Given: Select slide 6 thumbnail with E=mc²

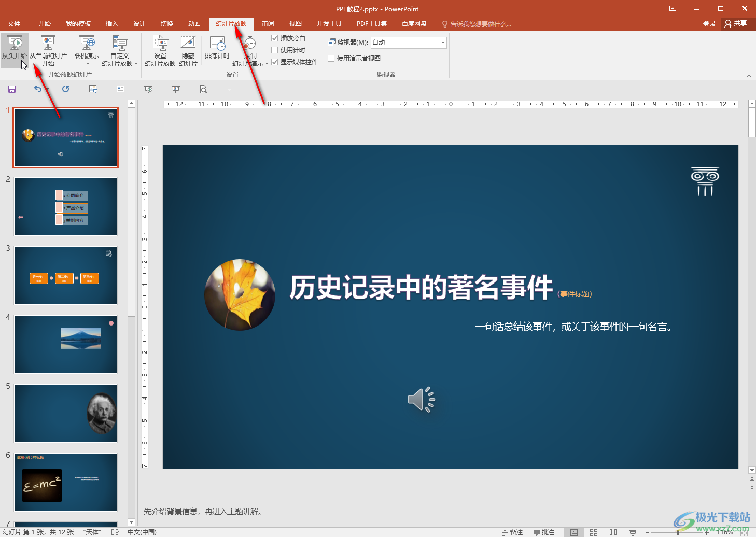Looking at the screenshot, I should (65, 482).
